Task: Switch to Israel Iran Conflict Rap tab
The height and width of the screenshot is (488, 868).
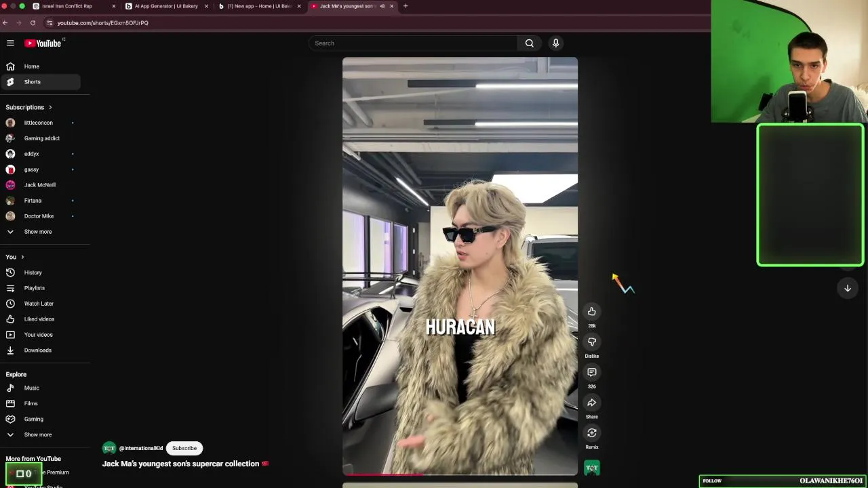Action: [x=68, y=6]
